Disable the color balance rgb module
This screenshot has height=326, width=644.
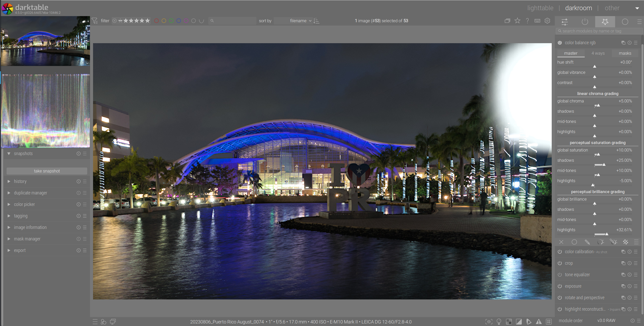tap(560, 43)
